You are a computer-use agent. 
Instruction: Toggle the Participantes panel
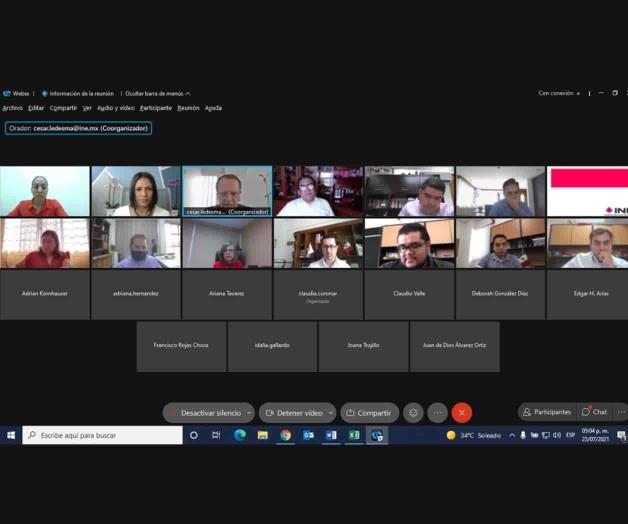pos(547,412)
